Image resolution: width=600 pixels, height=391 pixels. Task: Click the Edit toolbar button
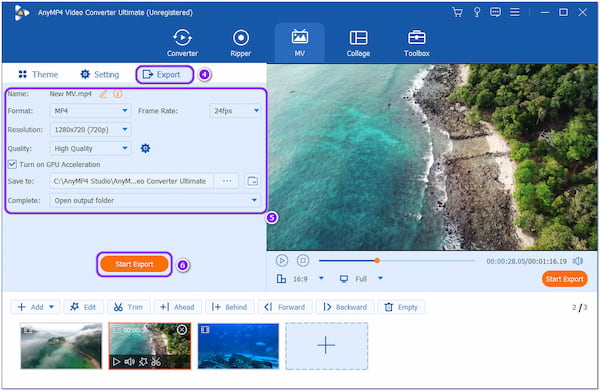[x=83, y=307]
